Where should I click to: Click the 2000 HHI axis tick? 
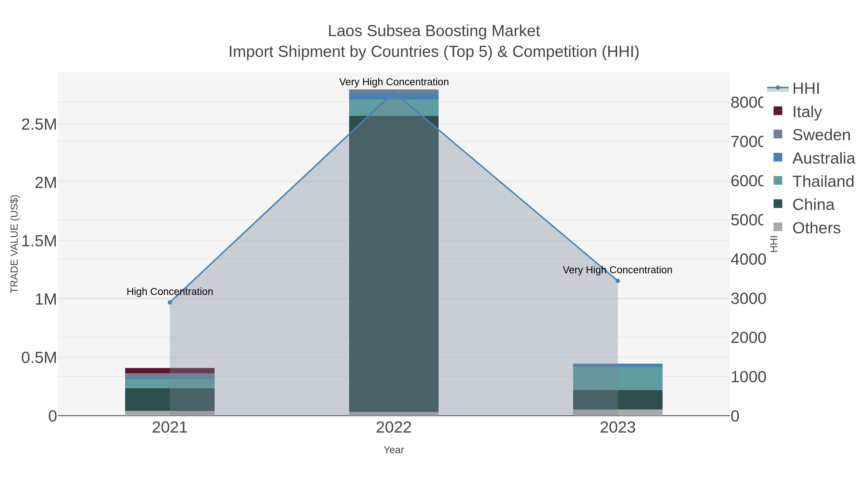[x=748, y=338]
